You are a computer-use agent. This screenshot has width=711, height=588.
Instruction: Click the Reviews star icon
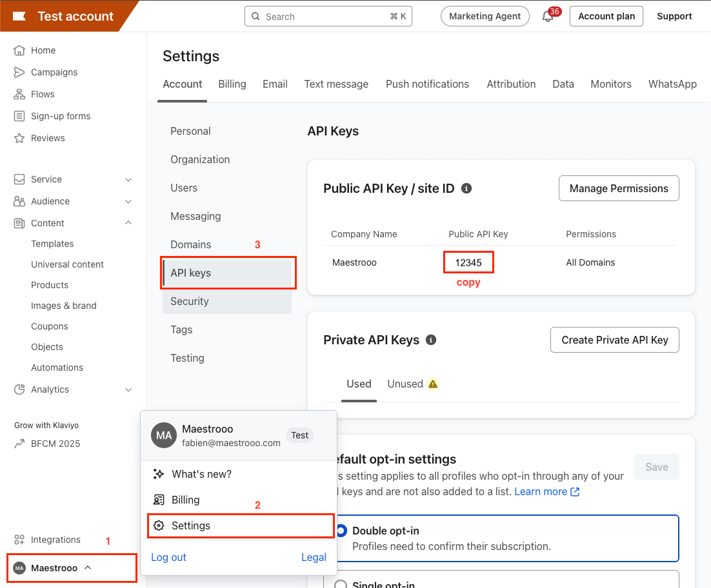coord(19,138)
